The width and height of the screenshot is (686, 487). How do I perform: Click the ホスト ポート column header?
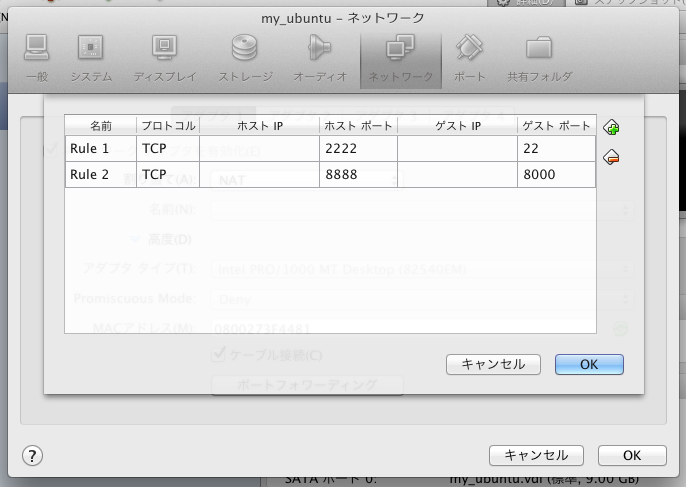[x=358, y=126]
